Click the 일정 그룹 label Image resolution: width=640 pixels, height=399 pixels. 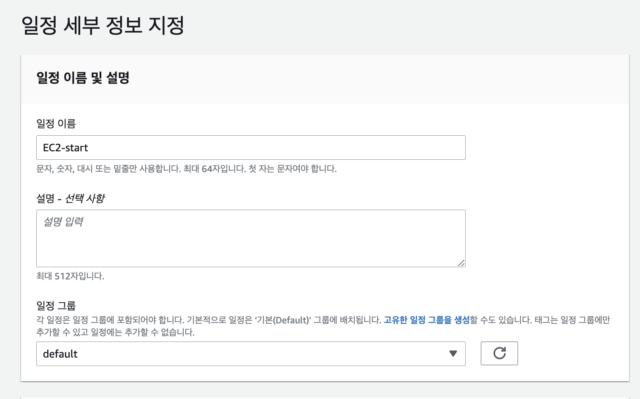[x=56, y=306]
